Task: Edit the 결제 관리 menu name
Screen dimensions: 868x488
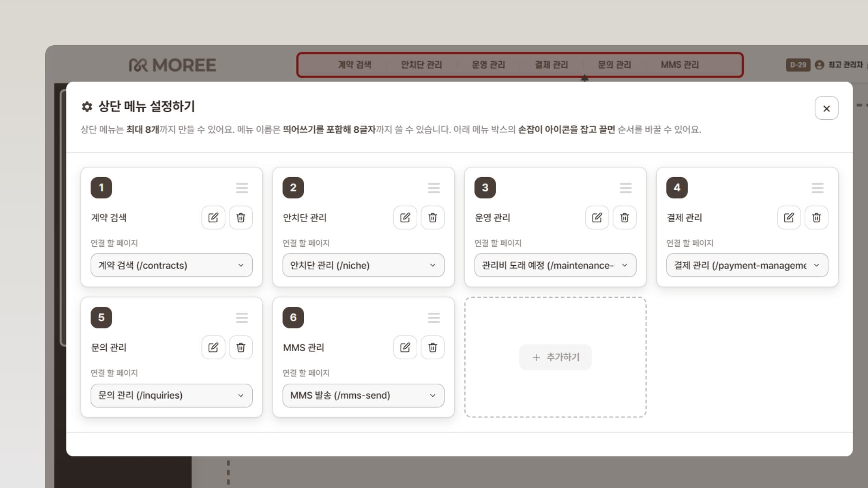Action: point(789,218)
